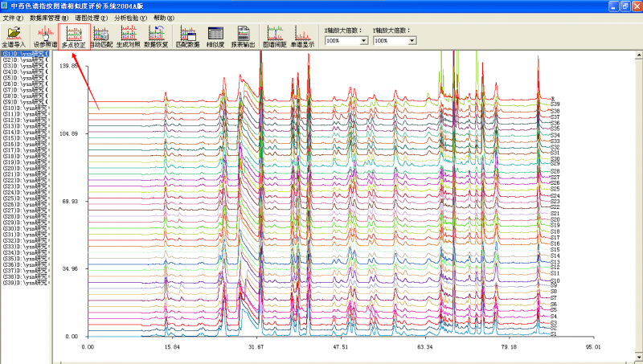Screen dimensions: 643x364
Task: Open the 文件(F) menu
Action: tap(13, 18)
